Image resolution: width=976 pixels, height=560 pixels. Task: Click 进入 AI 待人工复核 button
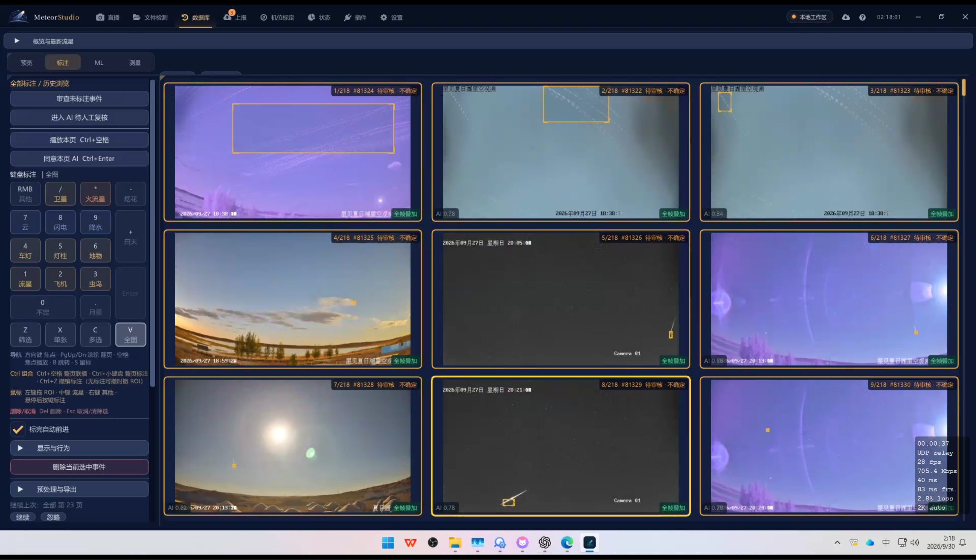tap(79, 118)
